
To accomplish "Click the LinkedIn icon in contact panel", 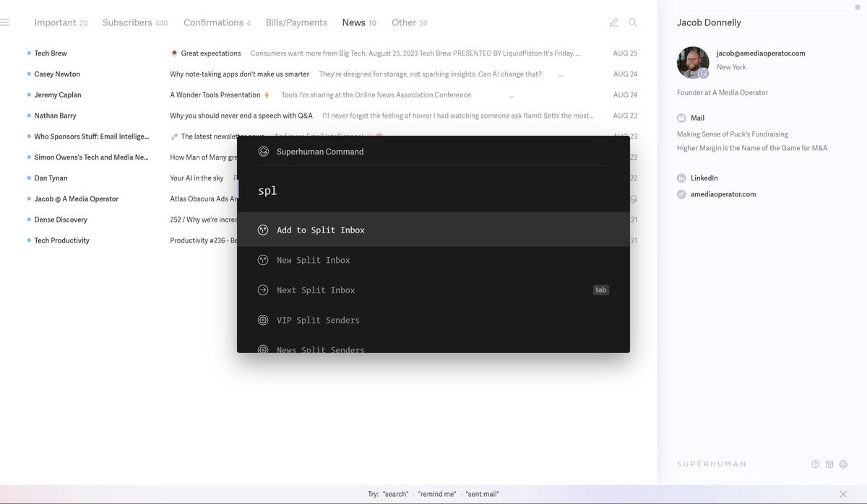I will coord(681,178).
